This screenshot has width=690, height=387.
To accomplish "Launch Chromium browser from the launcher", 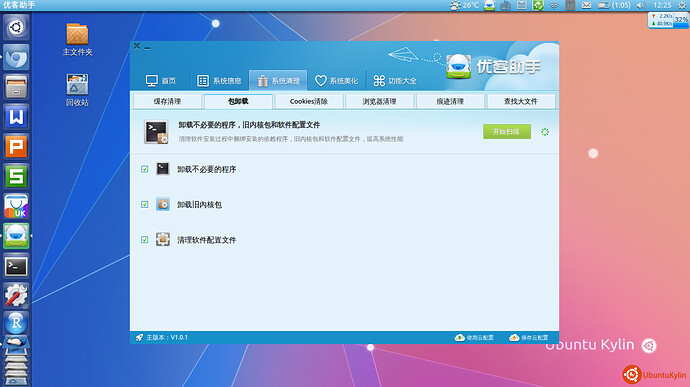I will pyautogui.click(x=16, y=57).
